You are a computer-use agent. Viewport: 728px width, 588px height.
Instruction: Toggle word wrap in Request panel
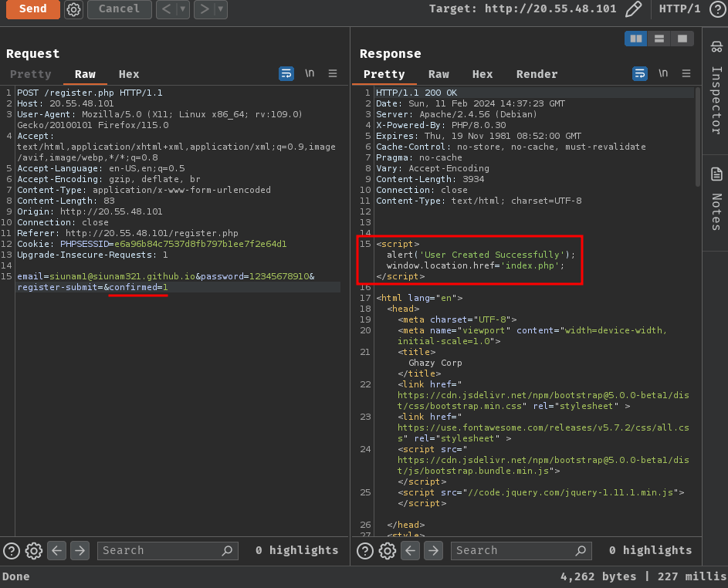click(286, 73)
